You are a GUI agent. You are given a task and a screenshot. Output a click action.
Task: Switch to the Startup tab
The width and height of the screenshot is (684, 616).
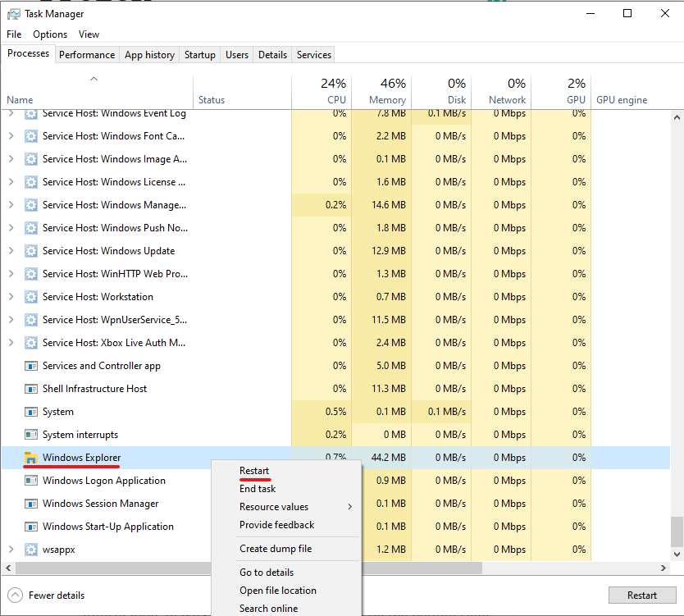[200, 54]
